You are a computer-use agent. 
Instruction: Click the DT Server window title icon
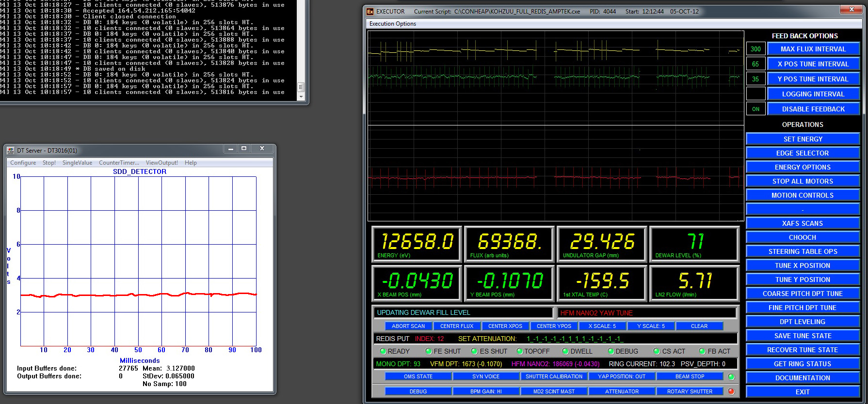pyautogui.click(x=11, y=150)
